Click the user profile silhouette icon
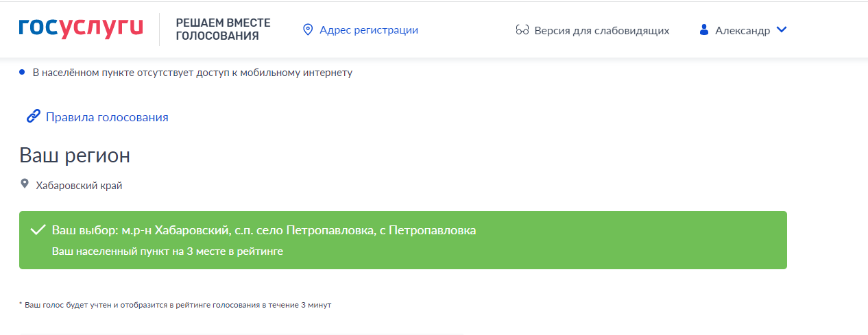This screenshot has width=868, height=335. tap(703, 30)
